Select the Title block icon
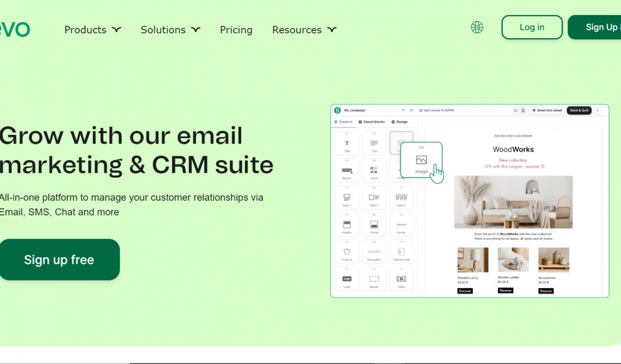The image size is (621, 364). [347, 143]
